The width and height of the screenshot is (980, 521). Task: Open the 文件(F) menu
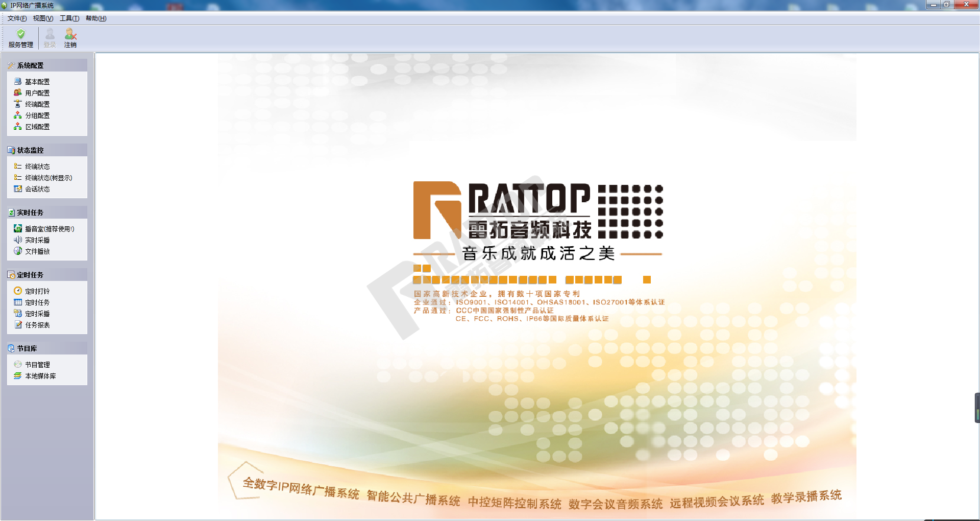(17, 18)
